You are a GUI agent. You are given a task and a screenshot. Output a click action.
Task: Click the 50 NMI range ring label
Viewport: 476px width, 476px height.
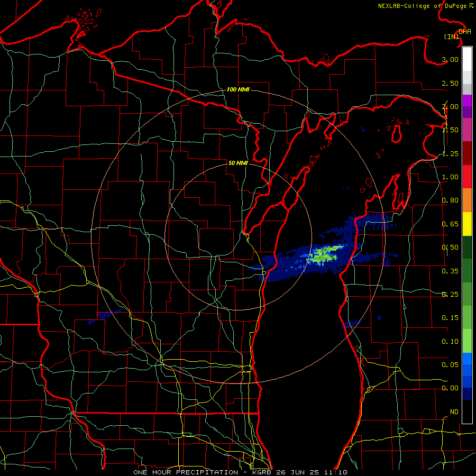(238, 163)
